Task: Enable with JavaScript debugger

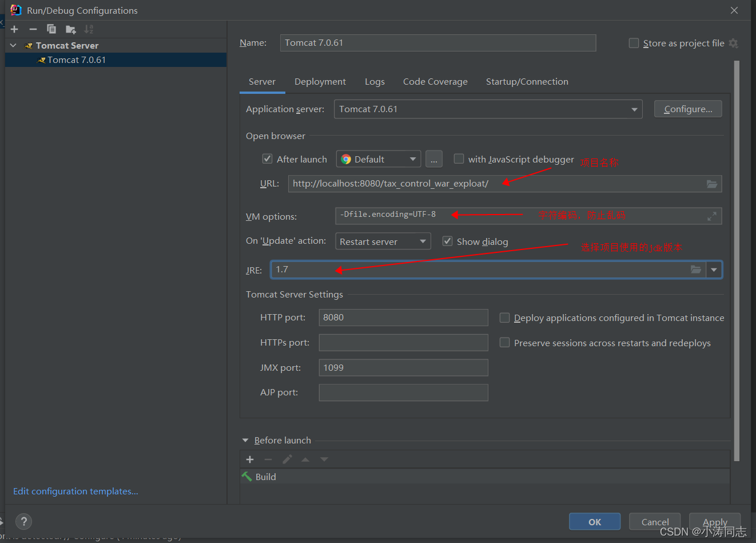Action: click(459, 158)
